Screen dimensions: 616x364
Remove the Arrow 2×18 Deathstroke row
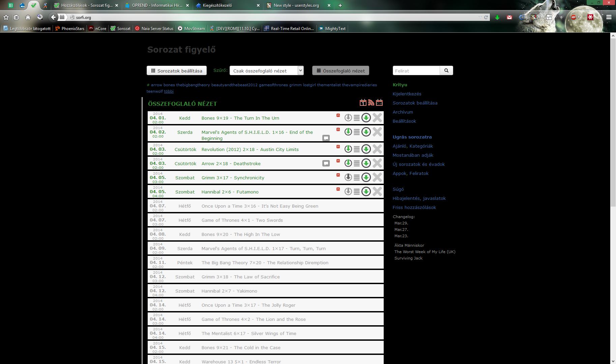(x=377, y=163)
